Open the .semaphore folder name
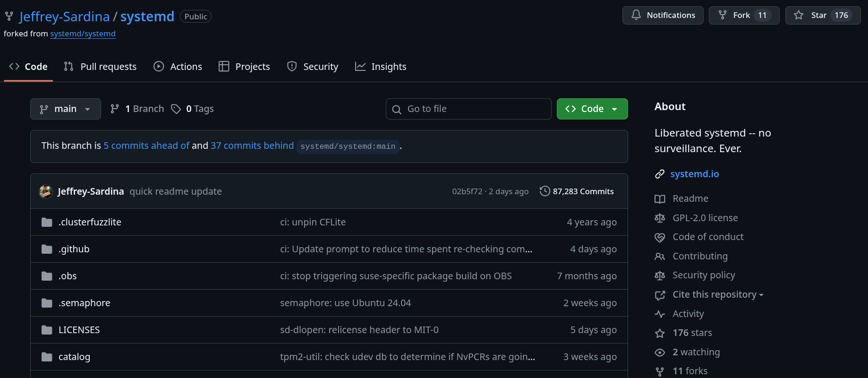This screenshot has width=868, height=378. [84, 303]
